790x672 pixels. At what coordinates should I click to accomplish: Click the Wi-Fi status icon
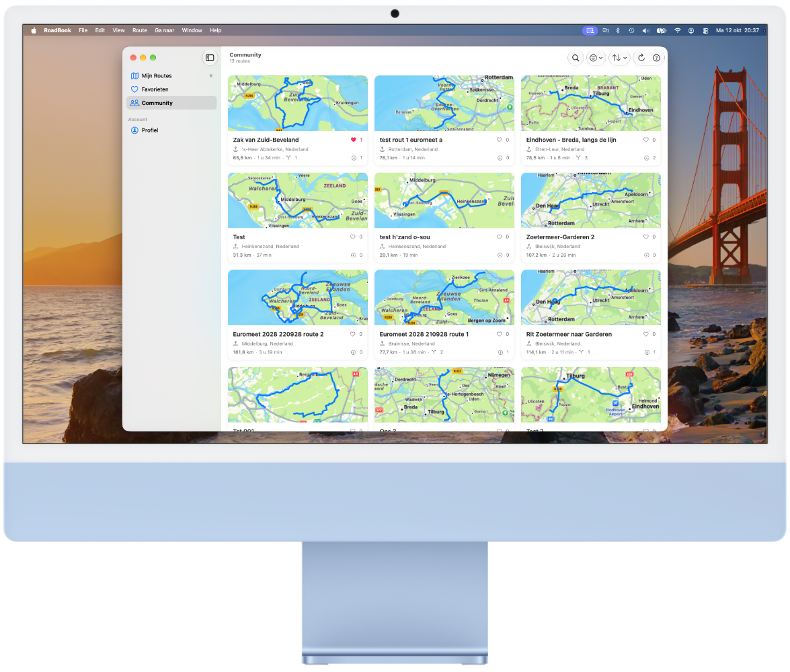(x=678, y=31)
